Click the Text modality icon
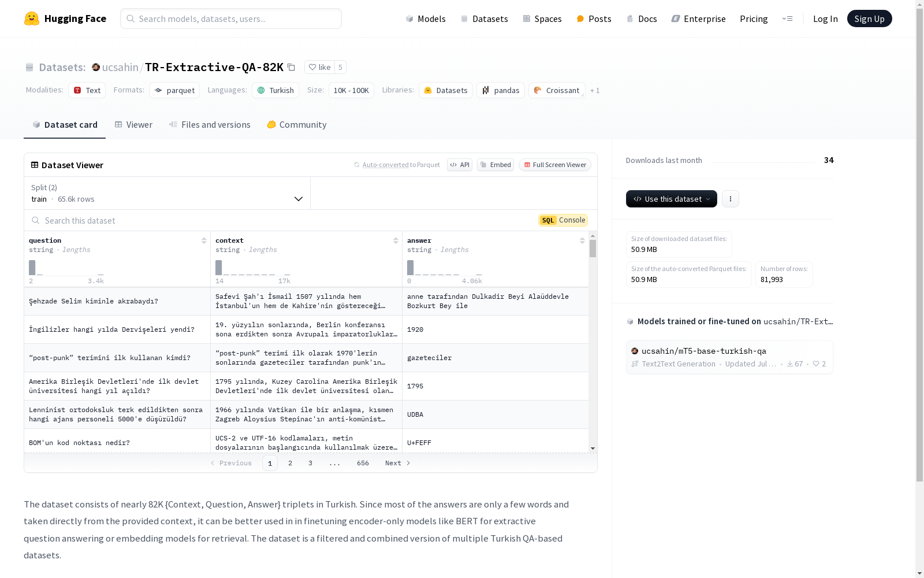The height and width of the screenshot is (578, 924). (x=77, y=90)
